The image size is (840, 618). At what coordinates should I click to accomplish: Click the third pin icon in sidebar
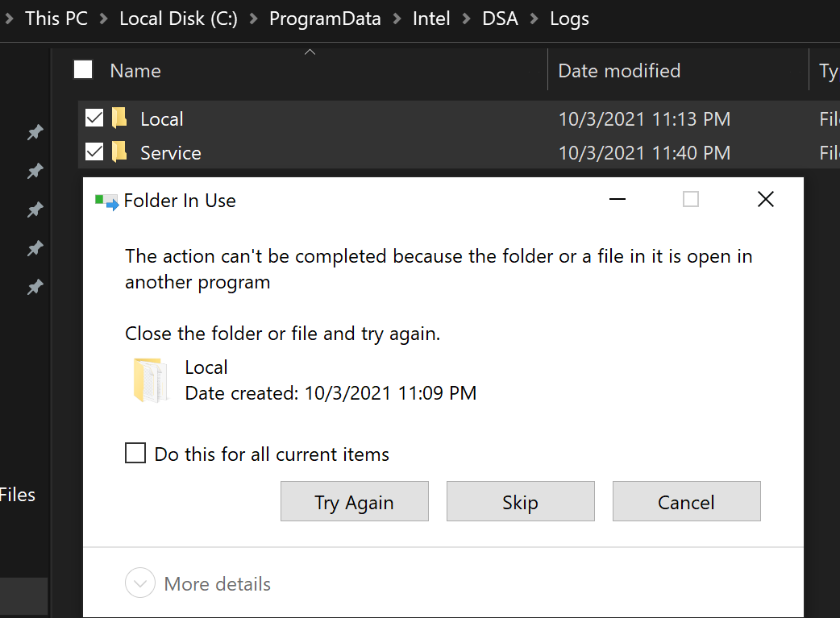click(x=35, y=209)
